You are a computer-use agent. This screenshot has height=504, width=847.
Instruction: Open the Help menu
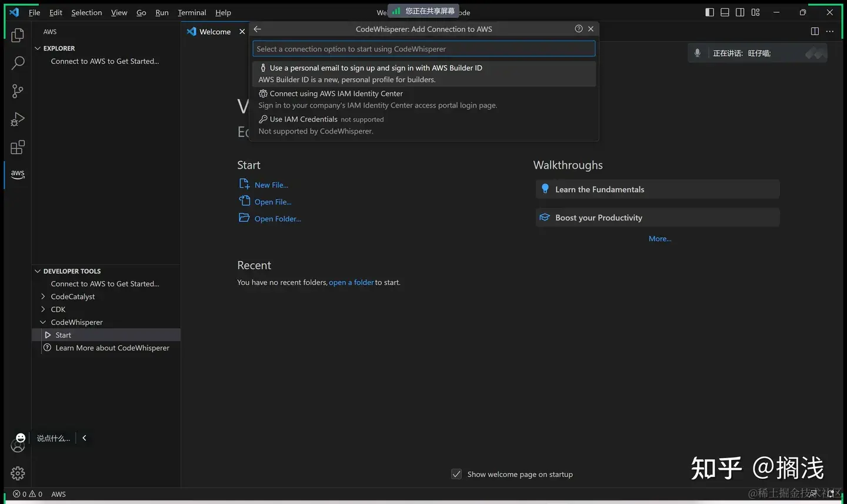coord(223,12)
